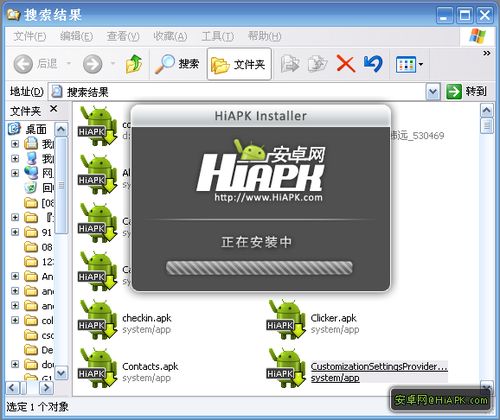
Task: Open the 编辑(E) menu
Action: click(x=76, y=36)
